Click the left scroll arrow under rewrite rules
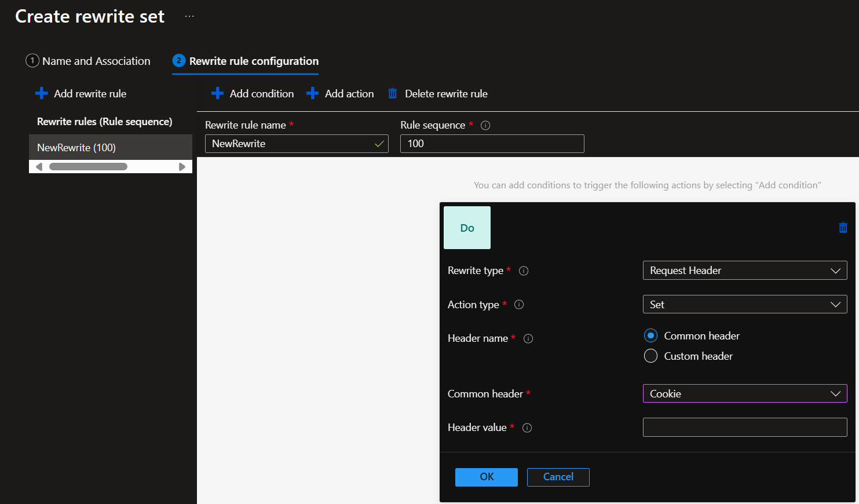Screen dimensions: 859x504 click(x=39, y=167)
